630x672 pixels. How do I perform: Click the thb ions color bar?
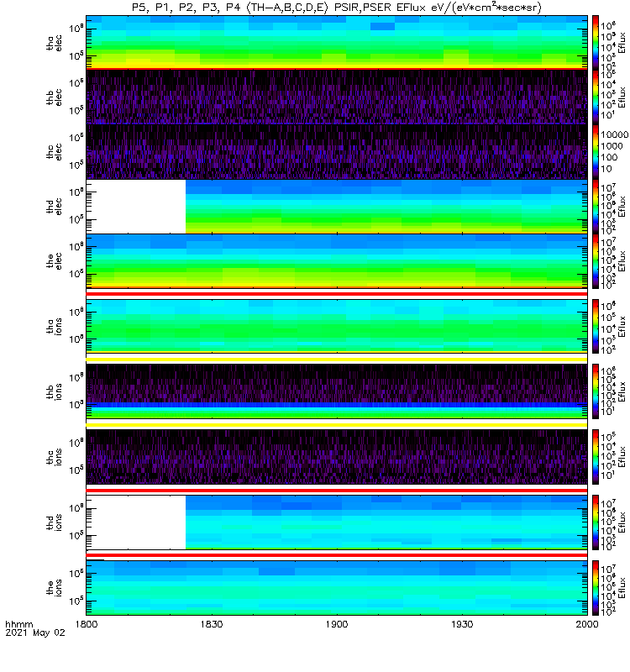(596, 391)
